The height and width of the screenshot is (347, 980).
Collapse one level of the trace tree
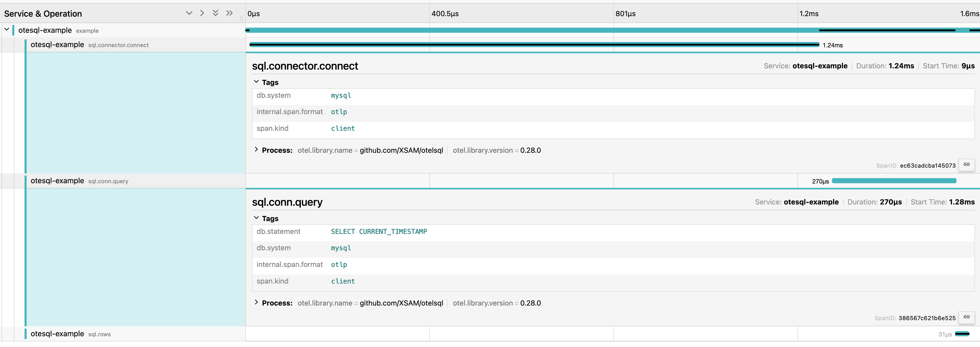(189, 13)
